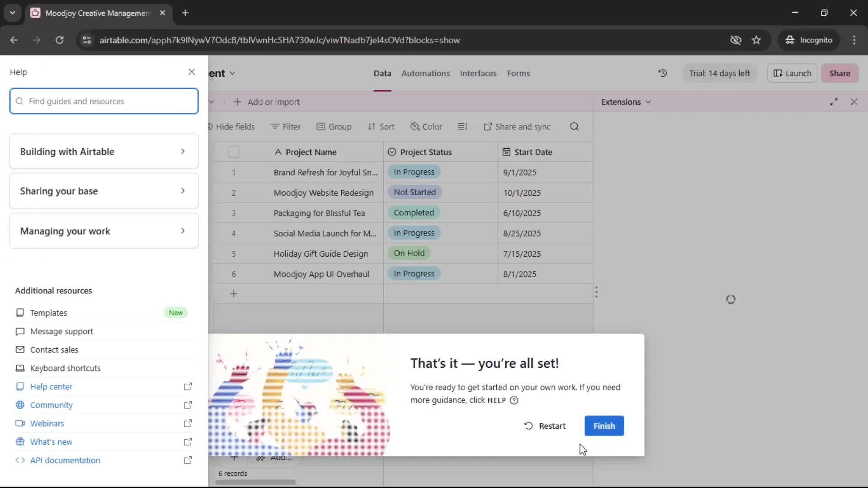Click external link icon next to What's new
This screenshot has height=488, width=868.
coord(188,442)
